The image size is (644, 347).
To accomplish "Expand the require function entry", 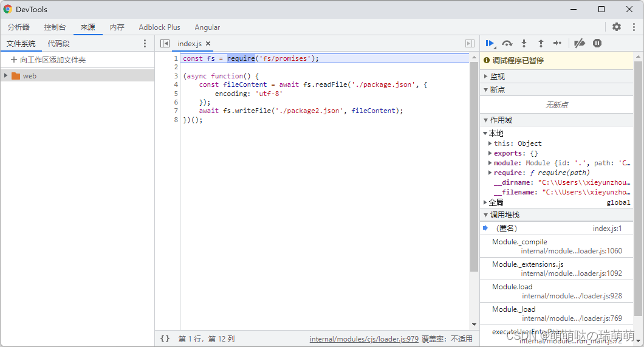I will [x=490, y=173].
